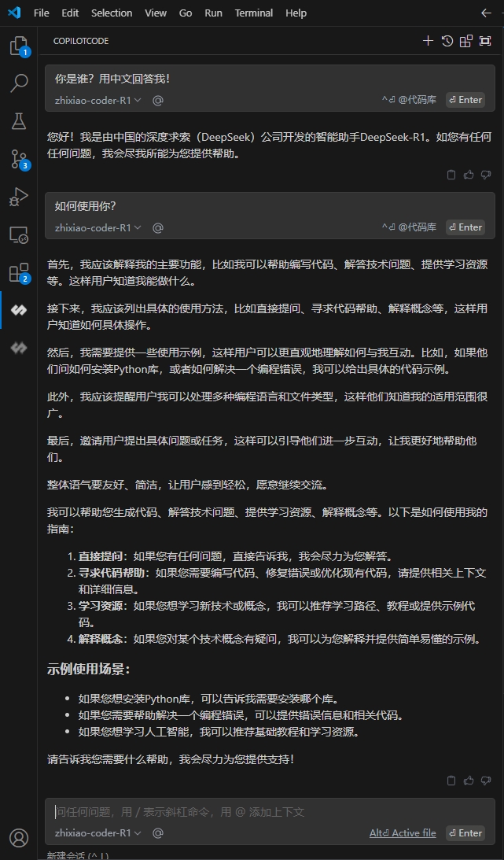Open the Selection menu
The image size is (504, 860).
click(112, 13)
